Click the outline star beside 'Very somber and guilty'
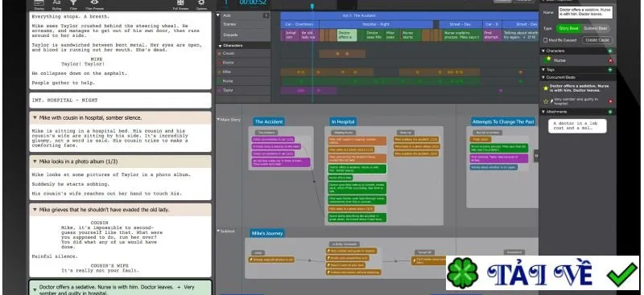Image resolution: width=644 pixels, height=295 pixels. point(546,101)
